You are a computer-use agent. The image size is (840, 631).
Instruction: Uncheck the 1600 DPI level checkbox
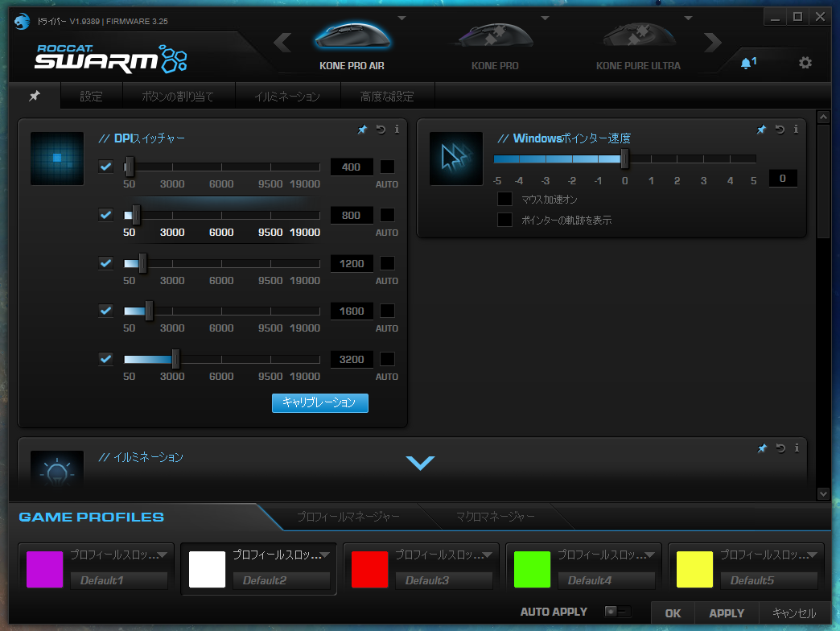pyautogui.click(x=106, y=311)
